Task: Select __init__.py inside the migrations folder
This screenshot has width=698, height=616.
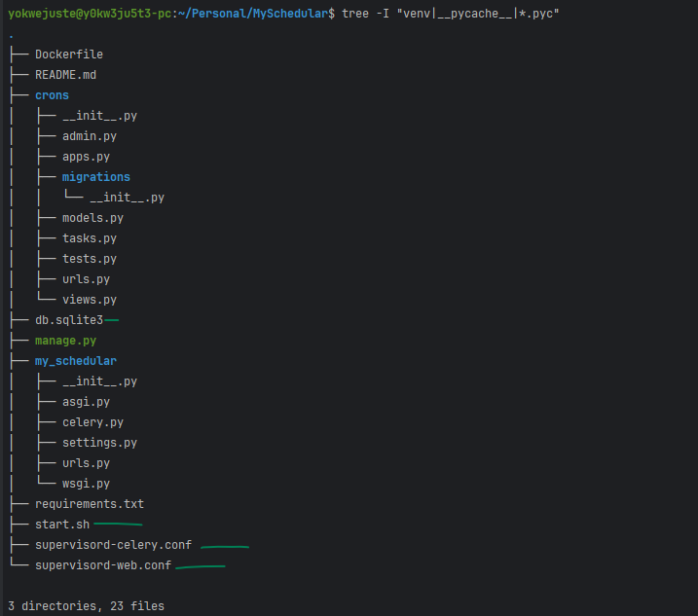Action: 127,198
